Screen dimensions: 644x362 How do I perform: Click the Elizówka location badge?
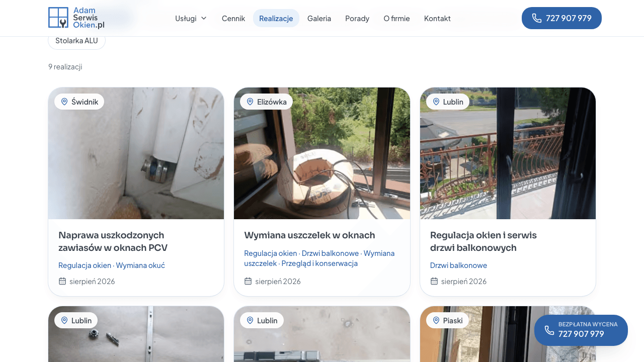[267, 102]
